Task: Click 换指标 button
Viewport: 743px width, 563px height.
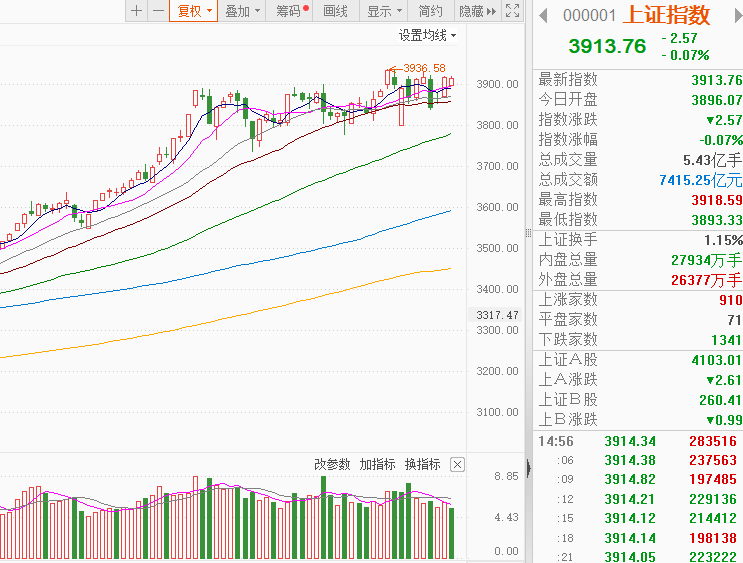Action: coord(423,464)
